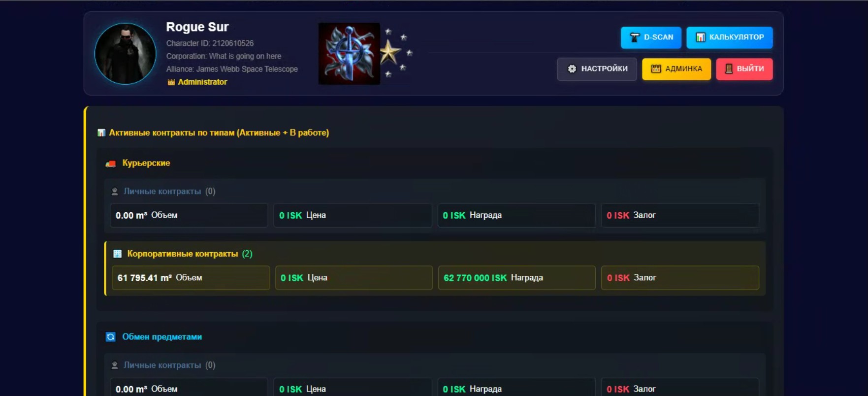Open Настройки settings
Image resolution: width=868 pixels, height=396 pixels.
pos(597,69)
